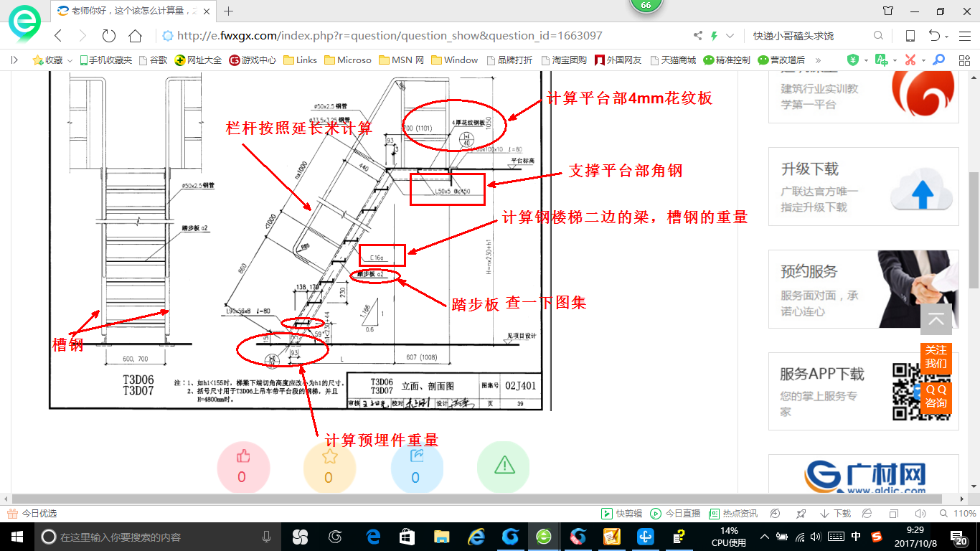Viewport: 980px width, 551px height.
Task: Open the 淘宝团购 bookmark
Action: click(564, 60)
